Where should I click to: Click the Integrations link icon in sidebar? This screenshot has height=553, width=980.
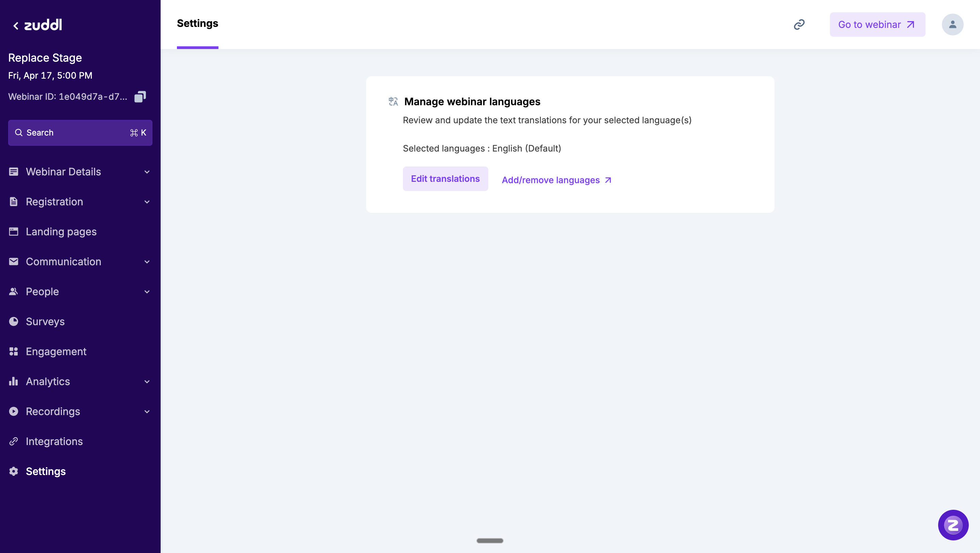click(x=14, y=441)
